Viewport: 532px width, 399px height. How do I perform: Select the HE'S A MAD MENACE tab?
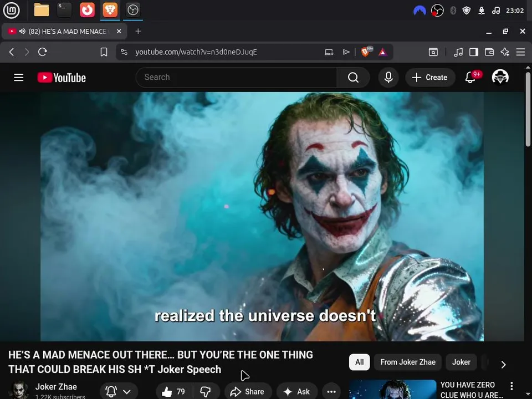point(64,31)
